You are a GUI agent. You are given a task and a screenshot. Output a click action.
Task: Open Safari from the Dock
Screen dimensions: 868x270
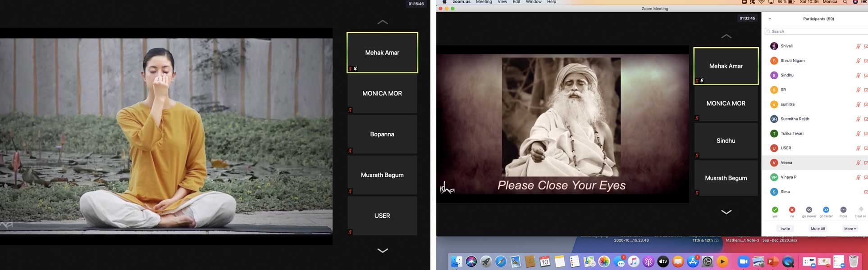(x=501, y=261)
